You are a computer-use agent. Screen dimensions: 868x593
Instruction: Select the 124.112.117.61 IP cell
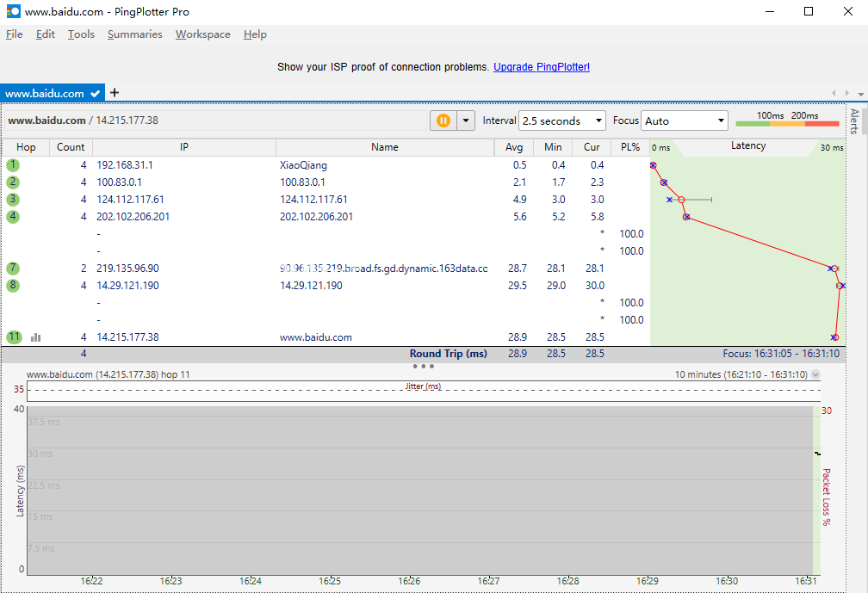coord(130,199)
